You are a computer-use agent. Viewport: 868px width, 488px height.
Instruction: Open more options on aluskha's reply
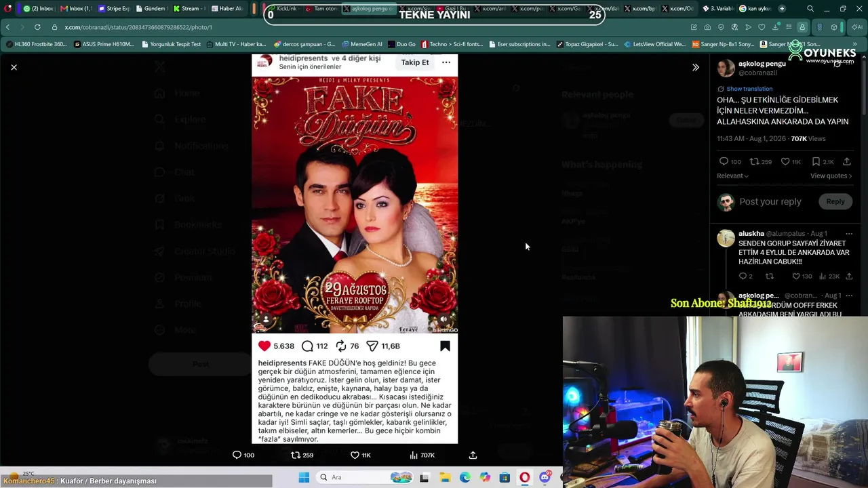tap(849, 234)
